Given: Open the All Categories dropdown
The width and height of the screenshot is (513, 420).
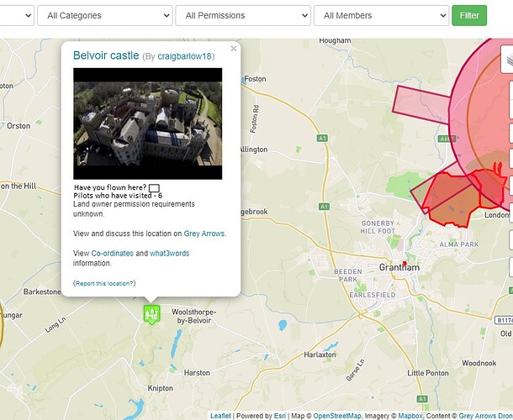Looking at the screenshot, I should point(104,15).
